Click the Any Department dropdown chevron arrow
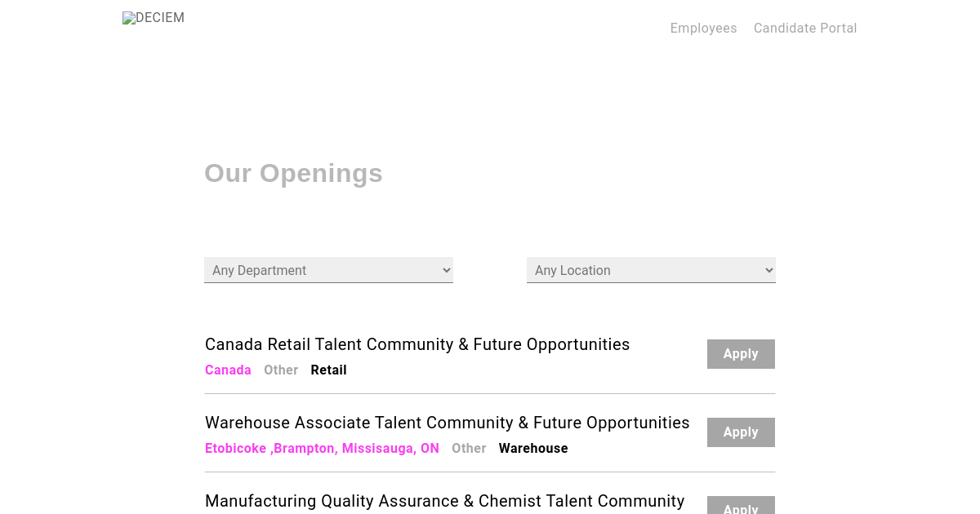 (446, 270)
